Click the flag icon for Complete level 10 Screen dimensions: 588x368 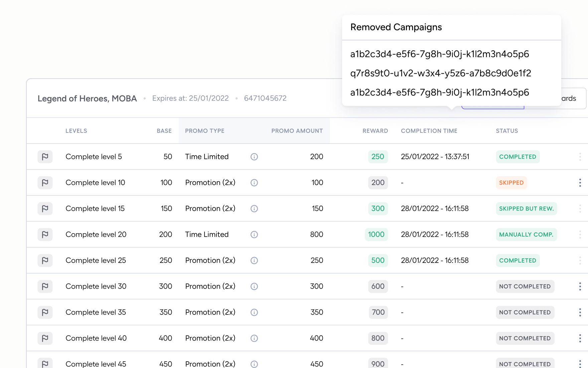tap(45, 183)
